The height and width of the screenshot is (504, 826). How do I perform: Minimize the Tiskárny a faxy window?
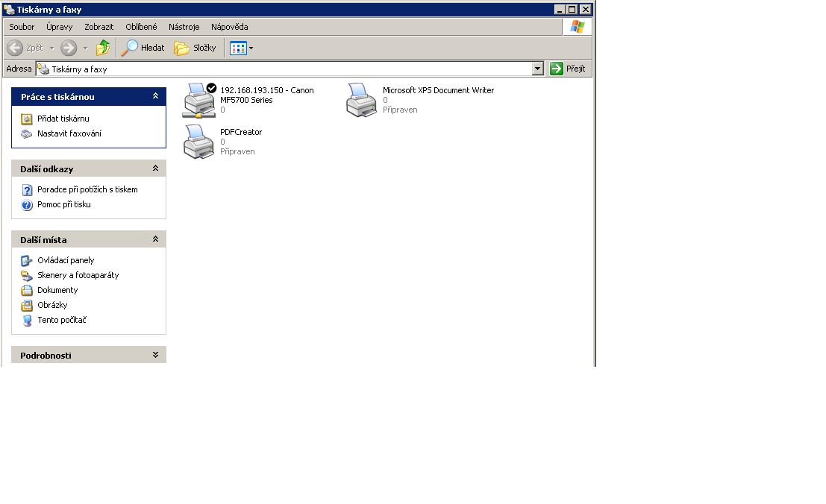point(560,10)
